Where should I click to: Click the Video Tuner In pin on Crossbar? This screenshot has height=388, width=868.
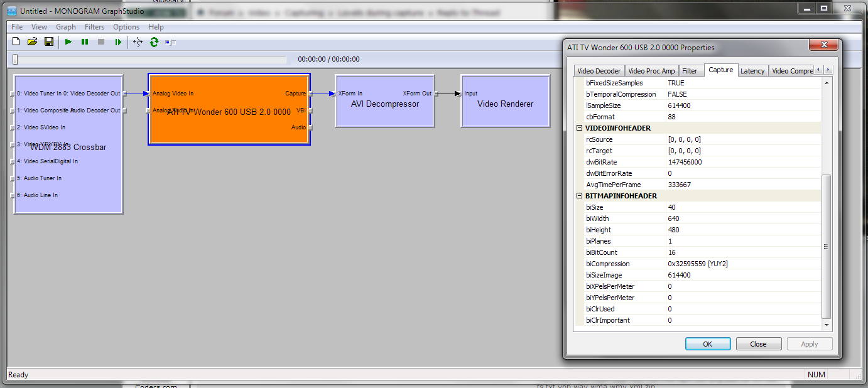pyautogui.click(x=12, y=94)
